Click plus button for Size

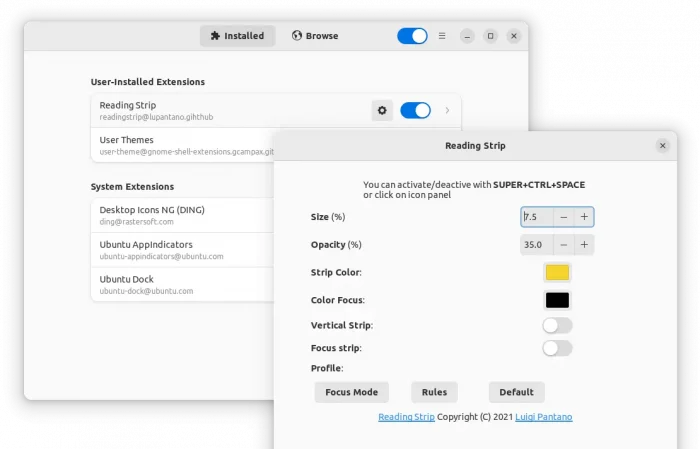pos(584,217)
